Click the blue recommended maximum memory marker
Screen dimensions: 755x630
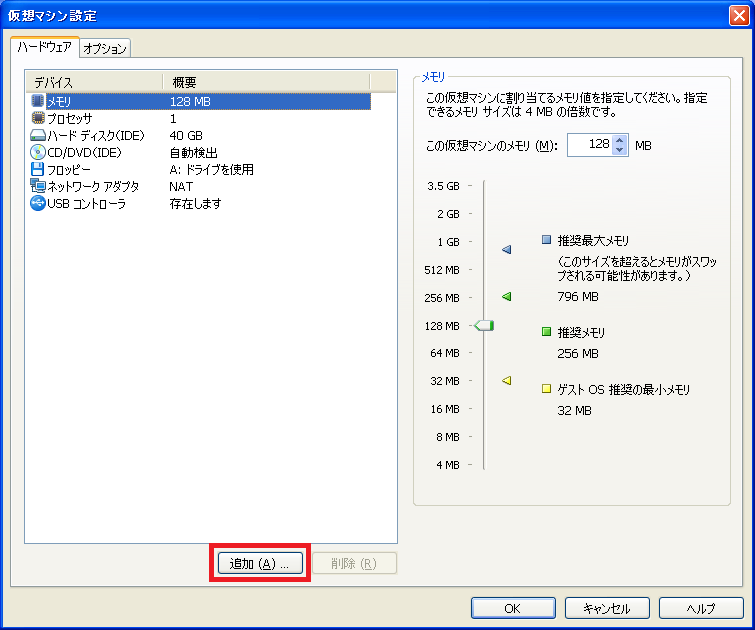pos(506,249)
